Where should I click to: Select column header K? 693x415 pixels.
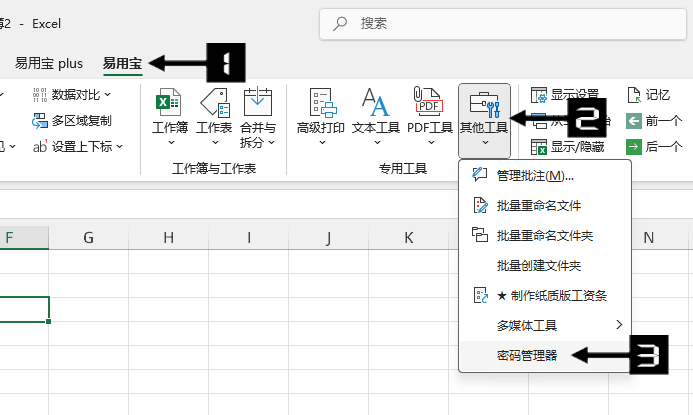[408, 238]
